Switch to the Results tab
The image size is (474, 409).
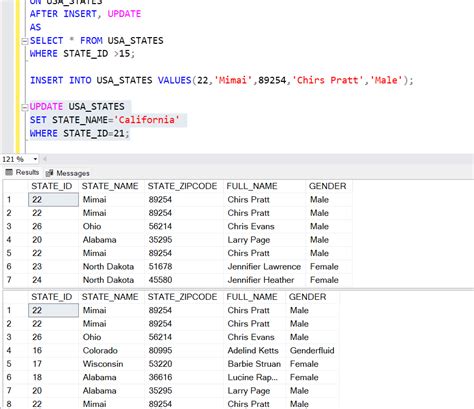tap(22, 172)
